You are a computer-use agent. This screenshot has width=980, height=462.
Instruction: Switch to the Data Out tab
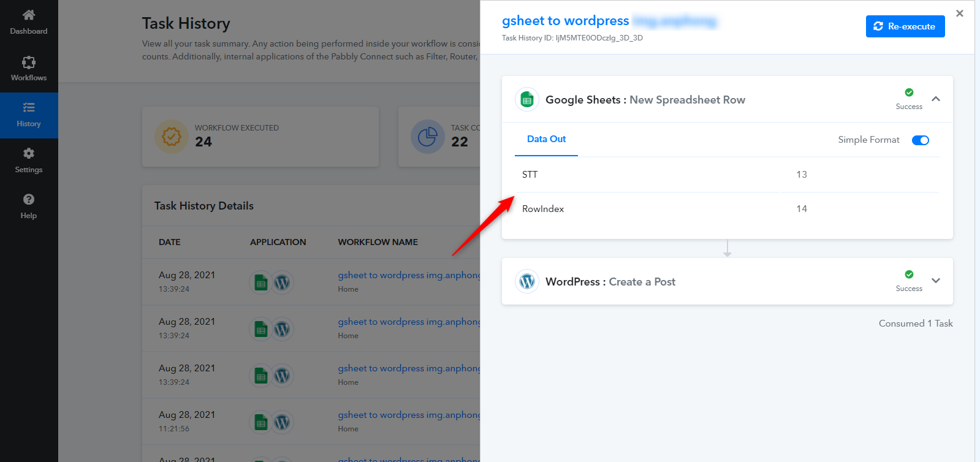click(546, 139)
